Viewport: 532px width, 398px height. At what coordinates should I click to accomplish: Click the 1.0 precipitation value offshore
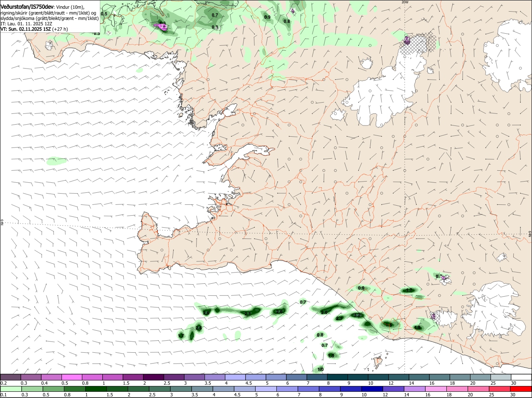pos(320,369)
